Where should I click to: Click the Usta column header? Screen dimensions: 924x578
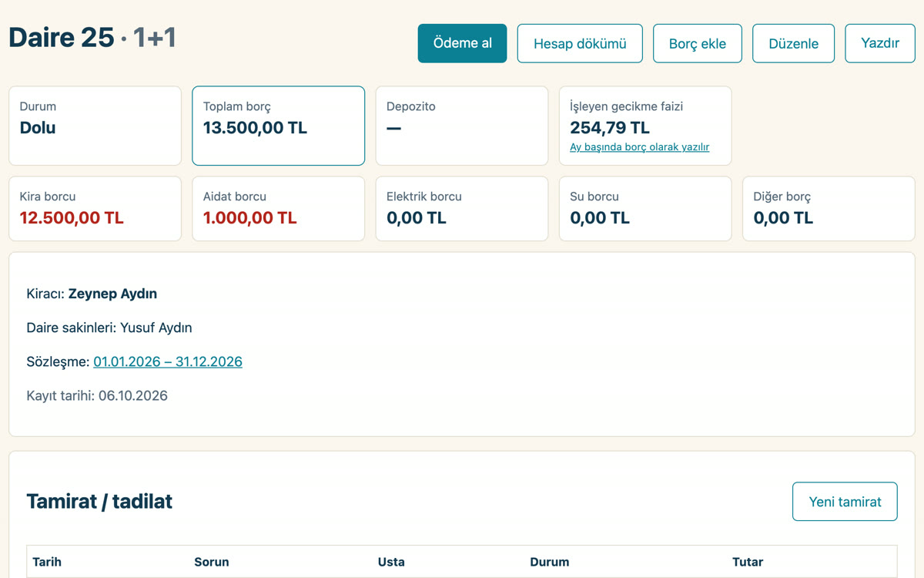tap(391, 562)
